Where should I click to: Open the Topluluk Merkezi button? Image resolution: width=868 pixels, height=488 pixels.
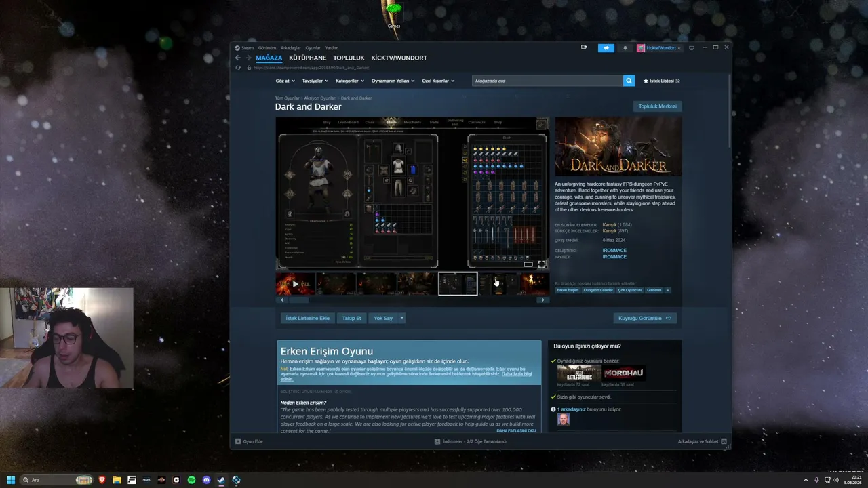658,106
